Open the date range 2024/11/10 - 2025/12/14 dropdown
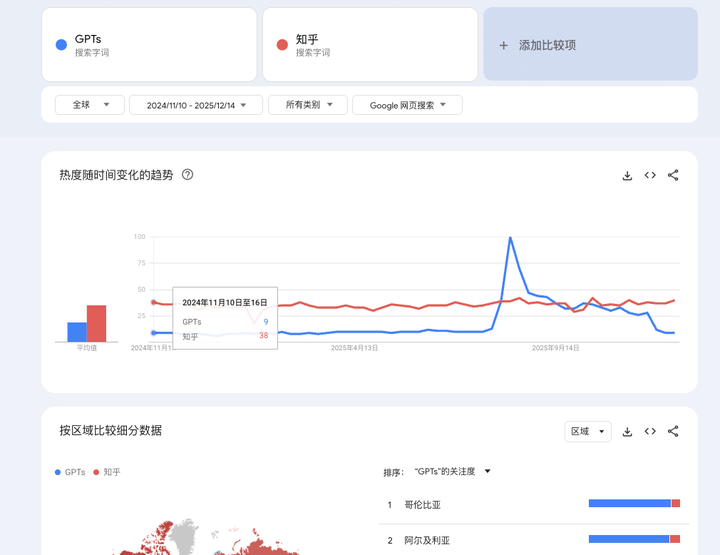The width and height of the screenshot is (720, 555). pyautogui.click(x=196, y=105)
